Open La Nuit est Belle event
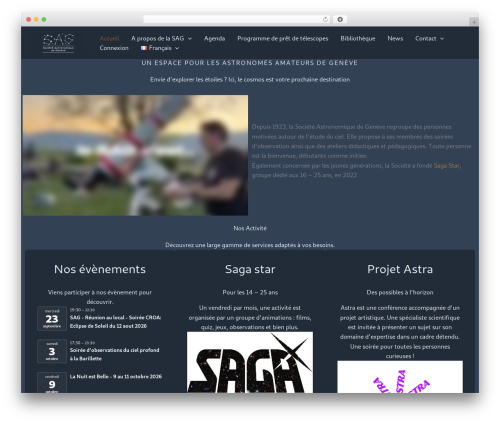 coord(116,376)
